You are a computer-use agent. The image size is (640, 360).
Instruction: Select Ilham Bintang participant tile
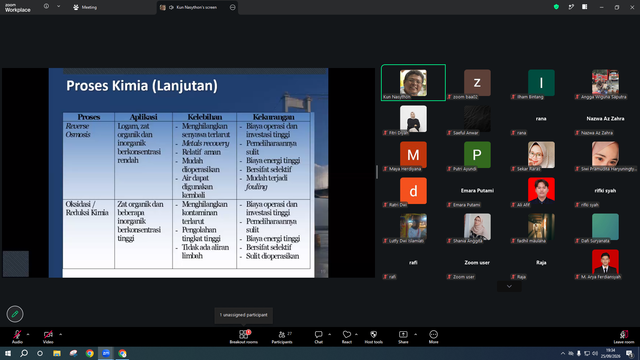coord(541,82)
